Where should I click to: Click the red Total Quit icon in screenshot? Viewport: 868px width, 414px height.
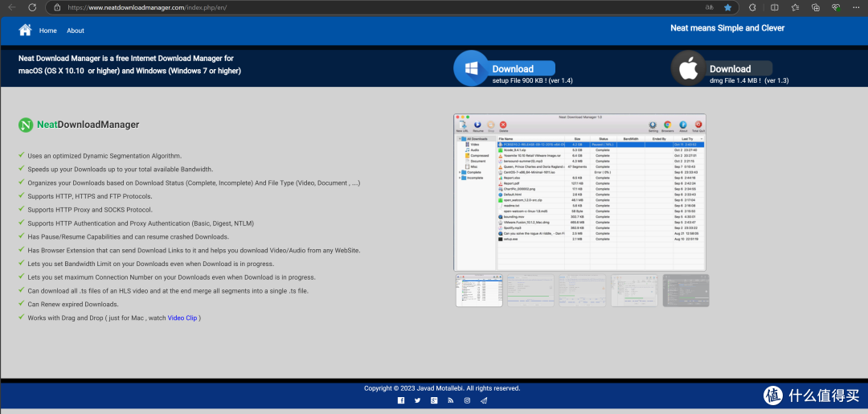[x=698, y=125]
